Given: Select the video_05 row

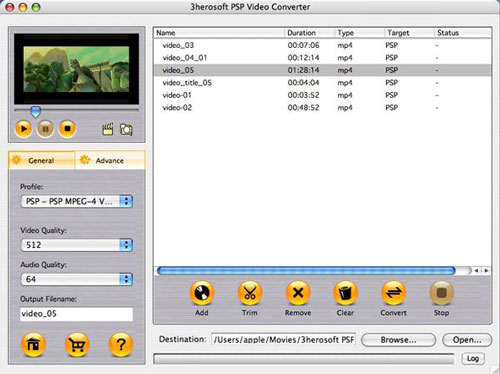Looking at the screenshot, I should [x=322, y=70].
